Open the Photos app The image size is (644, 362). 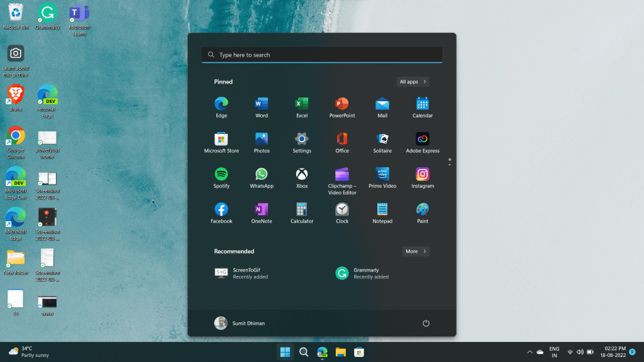coord(262,143)
